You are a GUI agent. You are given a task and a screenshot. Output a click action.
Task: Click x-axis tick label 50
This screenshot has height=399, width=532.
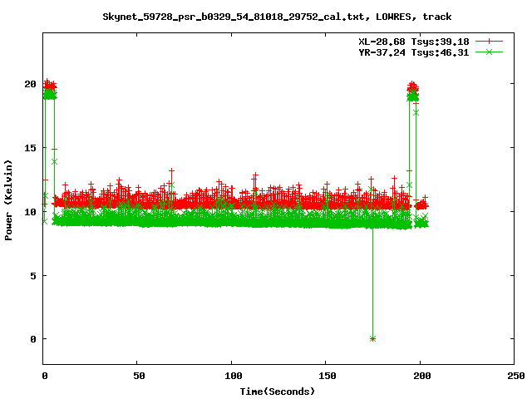tap(139, 376)
